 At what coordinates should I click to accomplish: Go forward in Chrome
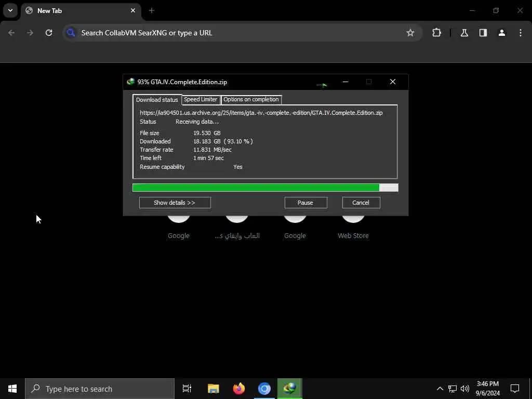pyautogui.click(x=30, y=33)
